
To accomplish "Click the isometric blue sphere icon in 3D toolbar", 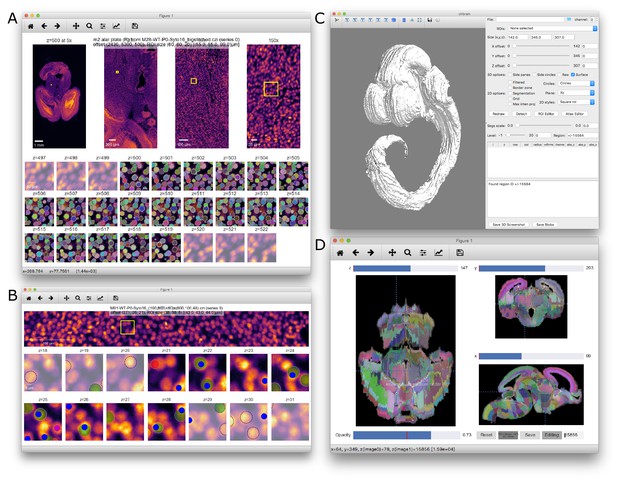I will point(393,20).
